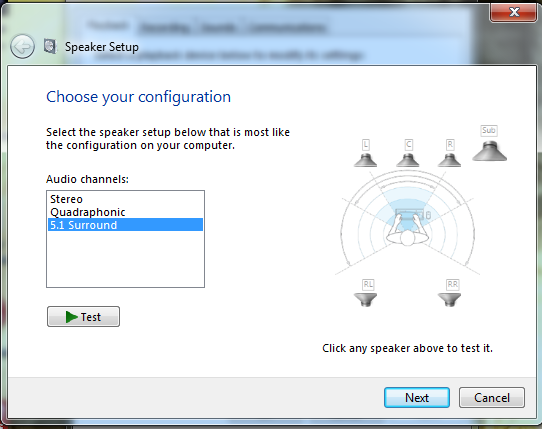Click the rear right speaker icon
The width and height of the screenshot is (542, 429).
coord(449,299)
